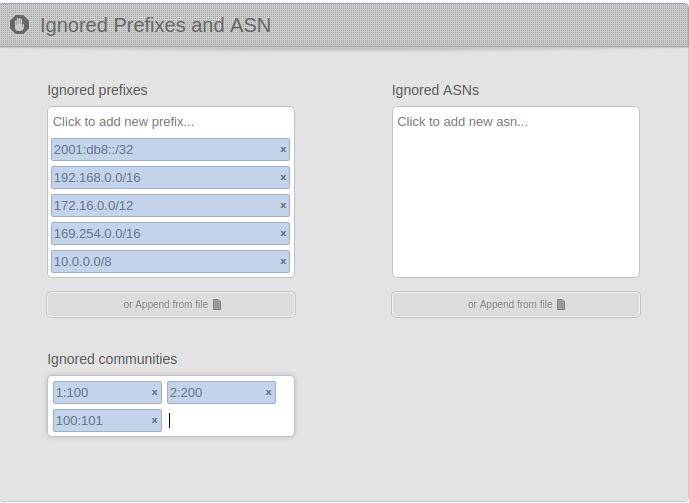Remove the 192.168.0.0/16 prefix tag

click(x=283, y=177)
